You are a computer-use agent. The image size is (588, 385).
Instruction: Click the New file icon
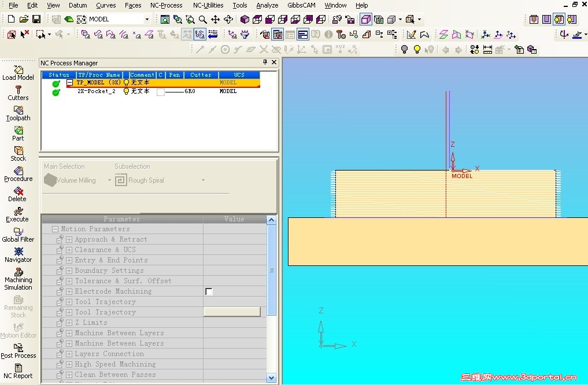11,19
